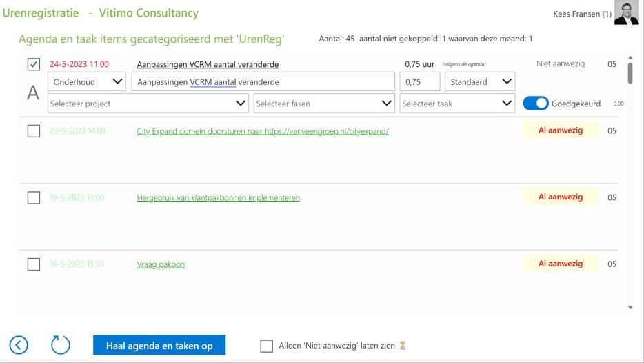Click Kees Fransen profile photo

click(x=627, y=13)
